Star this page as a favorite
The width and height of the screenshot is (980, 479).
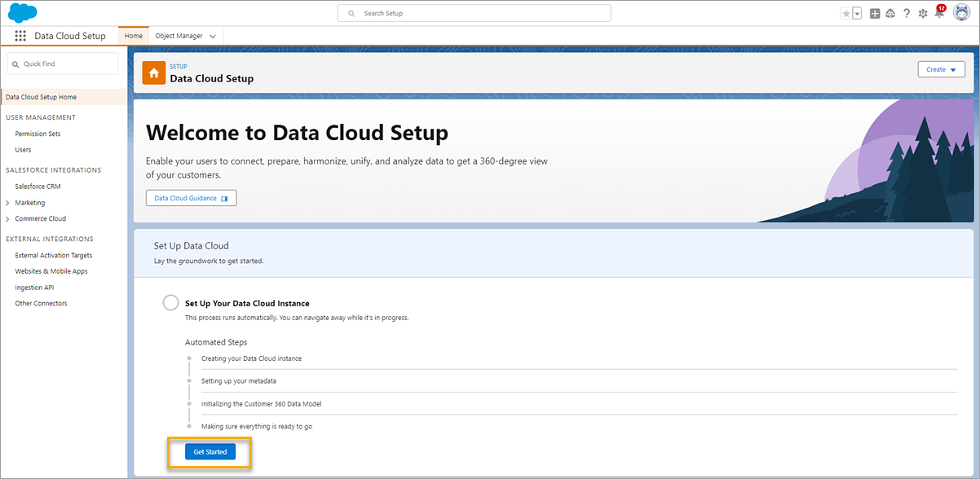(845, 13)
